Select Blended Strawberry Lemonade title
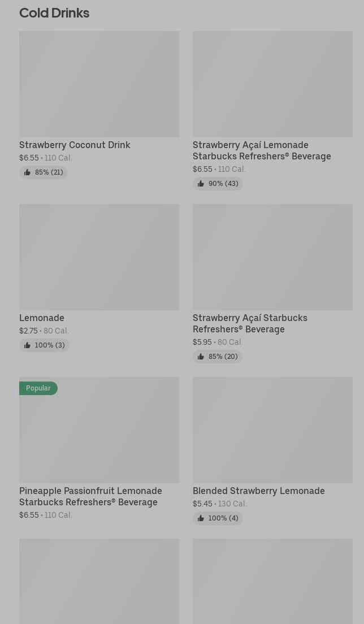This screenshot has height=624, width=364. pos(258,491)
